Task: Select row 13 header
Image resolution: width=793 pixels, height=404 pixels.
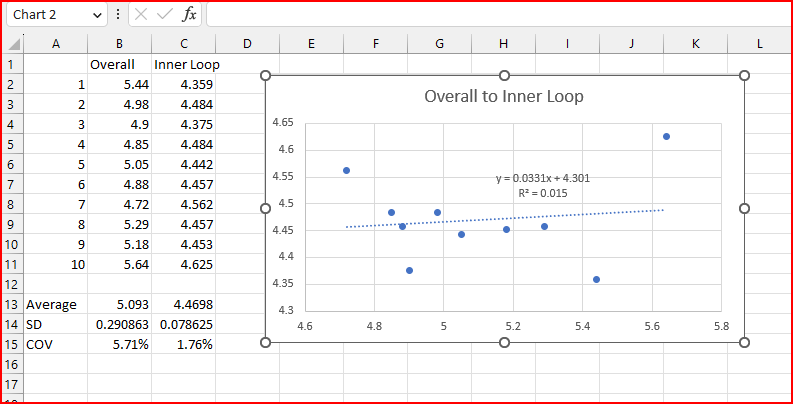Action: [11, 304]
